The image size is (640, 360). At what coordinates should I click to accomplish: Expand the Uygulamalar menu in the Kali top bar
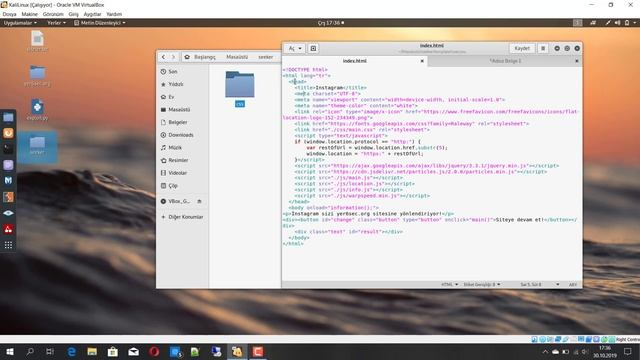(x=20, y=23)
